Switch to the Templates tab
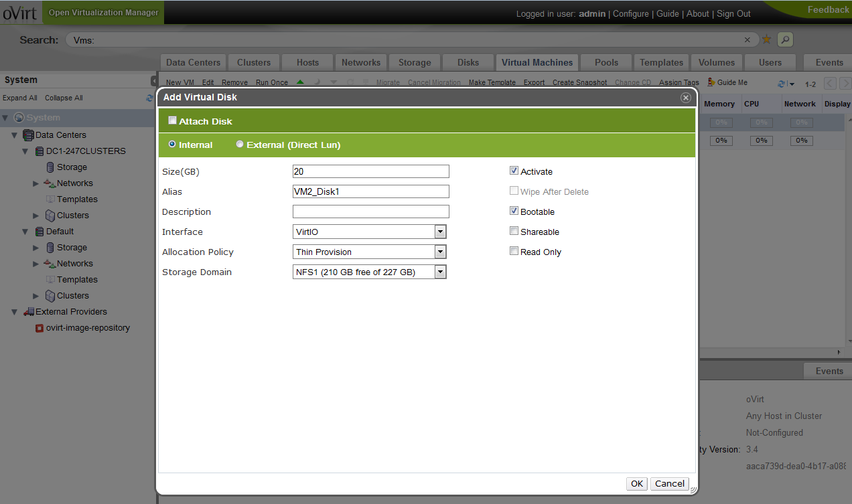Viewport: 852px width, 504px height. (660, 62)
